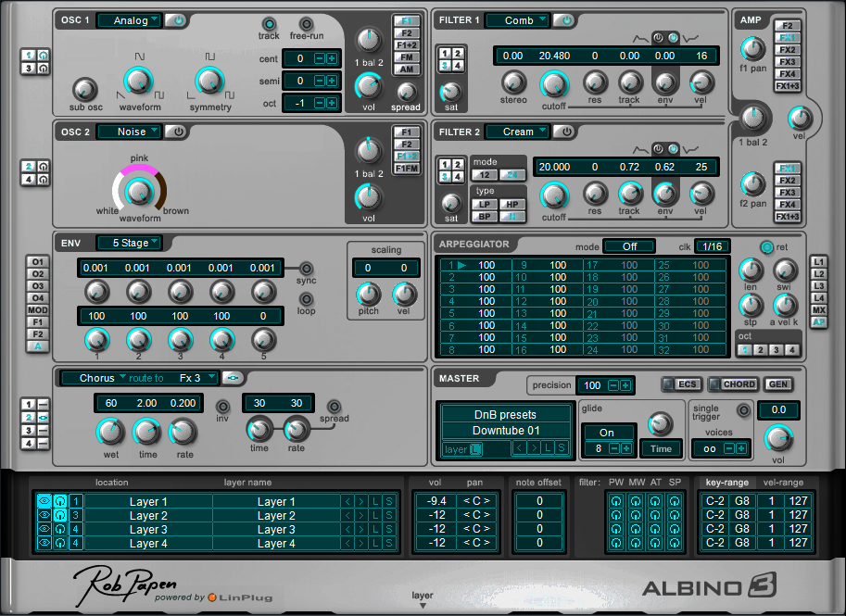Click OSC 1 waveform knob
Image resolution: width=846 pixels, height=616 pixels.
coord(139,81)
